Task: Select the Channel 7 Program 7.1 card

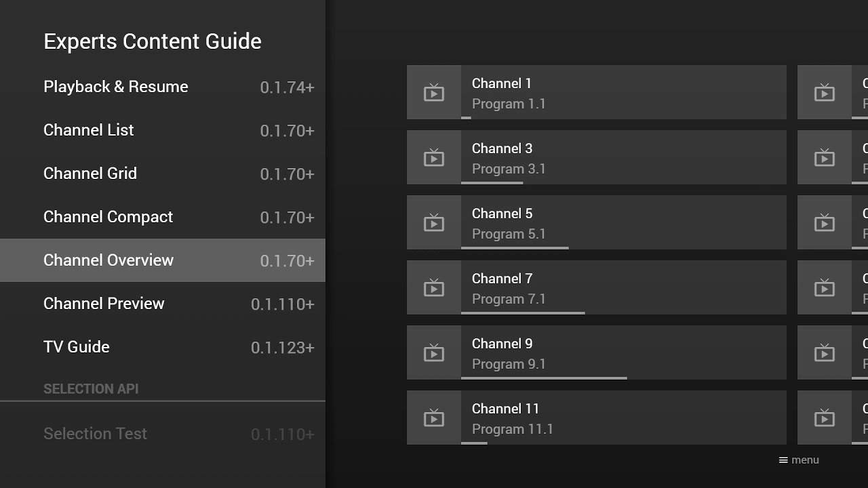Action: [x=597, y=287]
